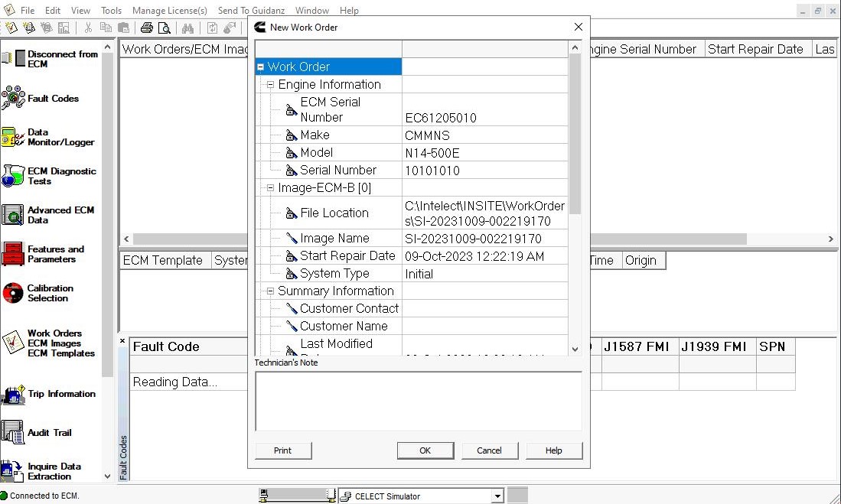841x504 pixels.
Task: Click the Cut scissors toolbar icon
Action: (88, 28)
